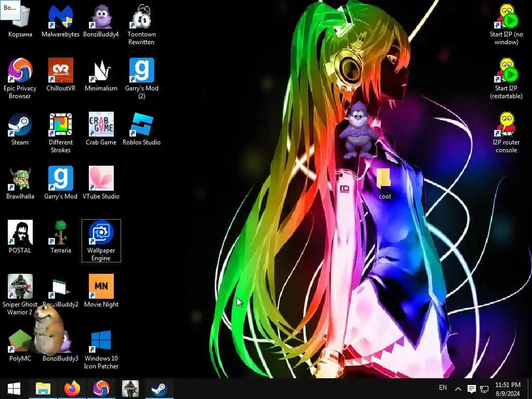
Task: Select the Start I2P (restartable) shortcut
Action: click(506, 79)
